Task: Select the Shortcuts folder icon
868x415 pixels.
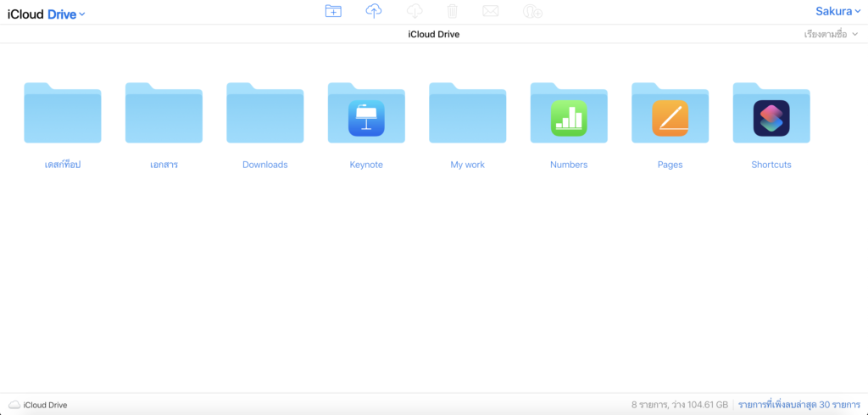Action: pyautogui.click(x=771, y=113)
